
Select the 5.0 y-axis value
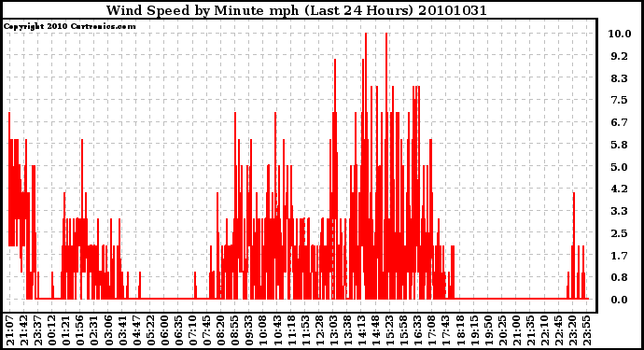pos(620,167)
